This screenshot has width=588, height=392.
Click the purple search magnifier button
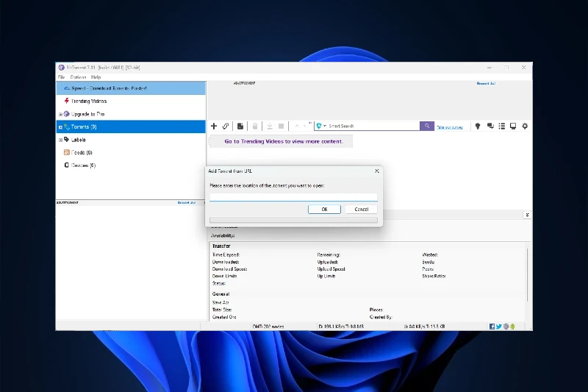pos(426,126)
